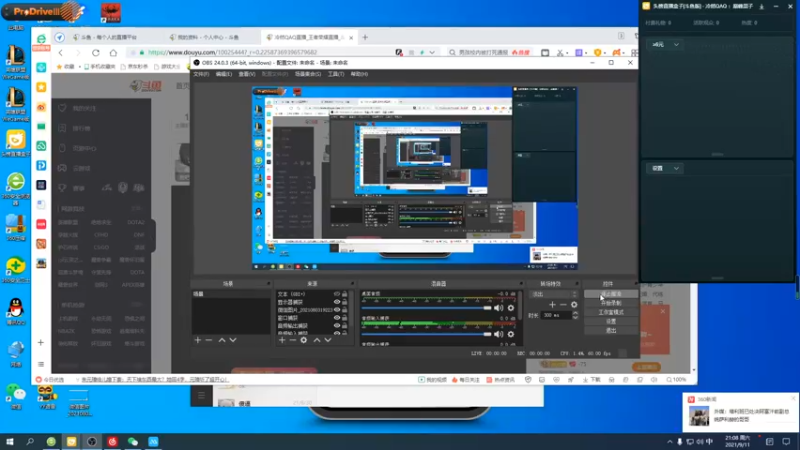Click the Start Recording button in OBS

(x=611, y=303)
